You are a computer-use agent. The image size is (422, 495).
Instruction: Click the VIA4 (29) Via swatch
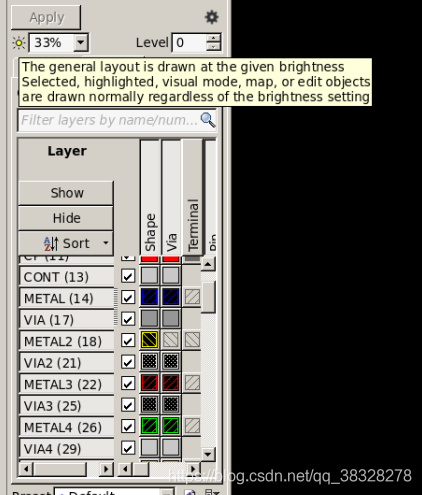tap(171, 447)
